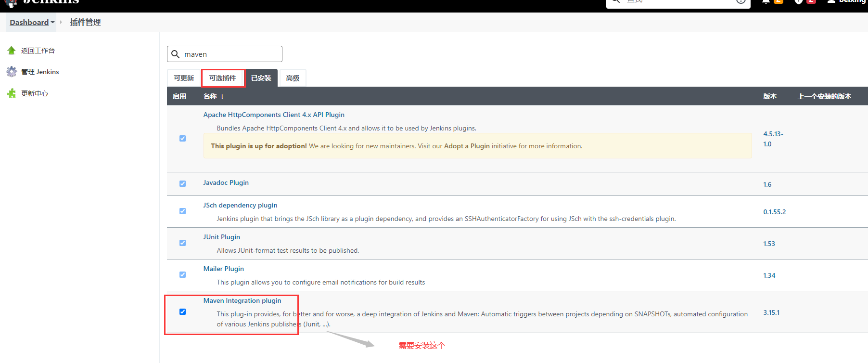Click version 1.6 of Javadoc Plugin
Image resolution: width=868 pixels, height=363 pixels.
(767, 184)
